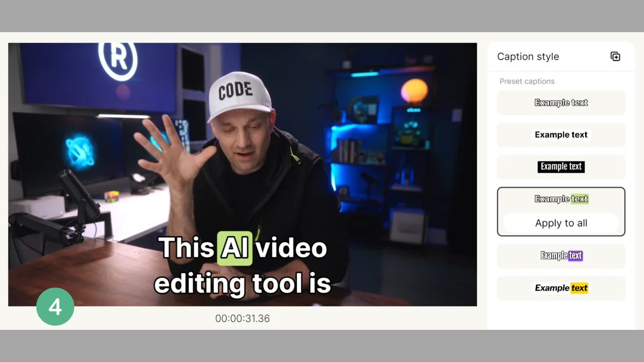The image size is (644, 362).
Task: Click the caption text in the video
Action: 241,265
